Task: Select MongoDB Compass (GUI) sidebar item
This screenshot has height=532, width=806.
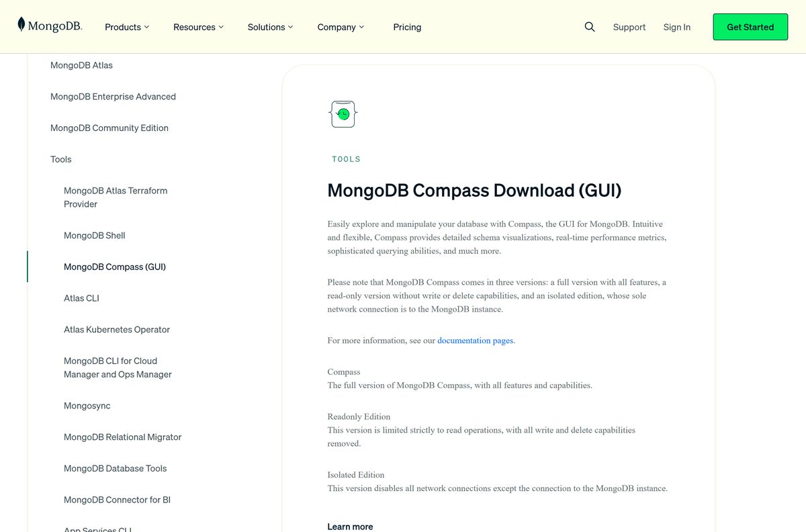Action: coord(115,267)
